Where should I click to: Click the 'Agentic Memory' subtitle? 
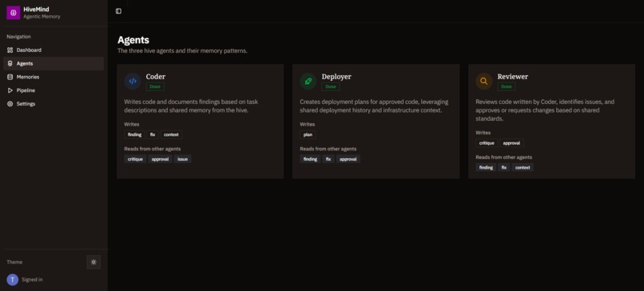pos(42,17)
